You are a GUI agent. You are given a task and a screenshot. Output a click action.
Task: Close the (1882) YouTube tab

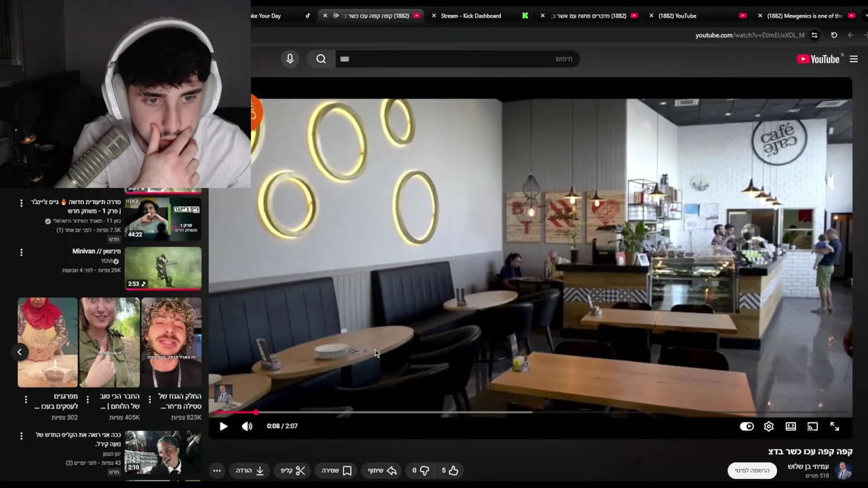pos(652,16)
